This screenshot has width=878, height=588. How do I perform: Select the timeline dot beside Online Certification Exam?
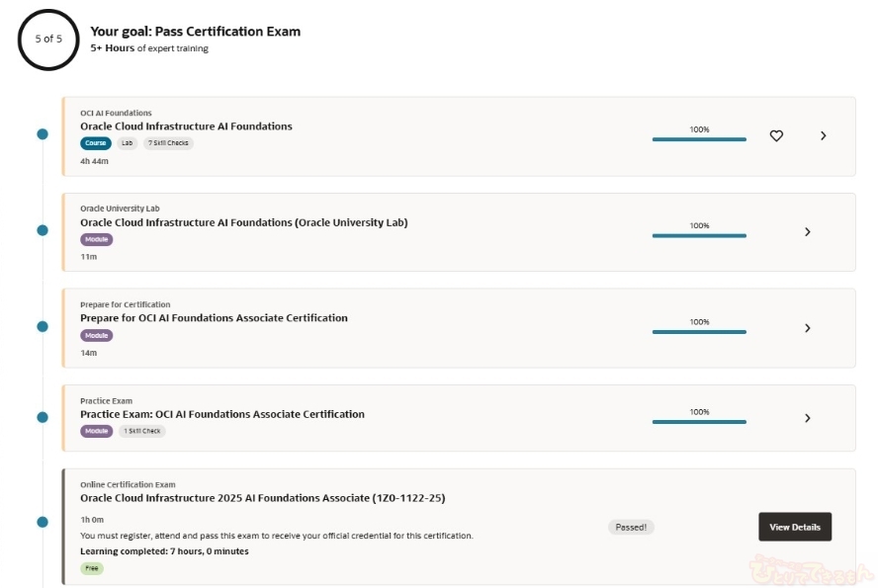(x=43, y=522)
